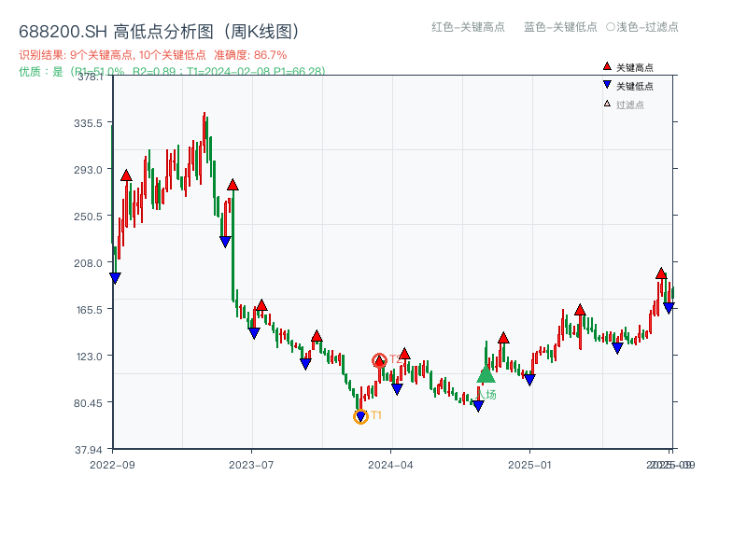Click the orange T1 circle marker
This screenshot has height=560, width=747.
pyautogui.click(x=361, y=416)
